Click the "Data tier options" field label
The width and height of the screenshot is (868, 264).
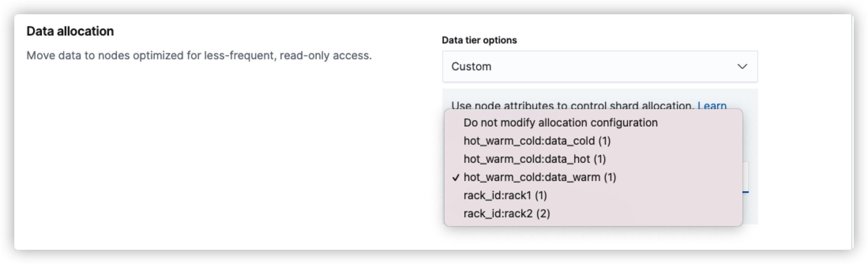(479, 40)
